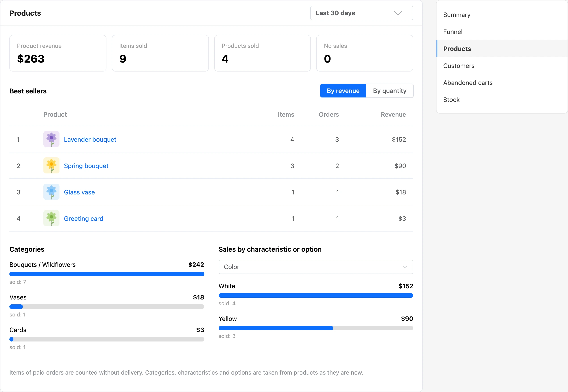The height and width of the screenshot is (392, 568).
Task: Click the $90 revenue of Spring bouquet
Action: pyautogui.click(x=400, y=166)
